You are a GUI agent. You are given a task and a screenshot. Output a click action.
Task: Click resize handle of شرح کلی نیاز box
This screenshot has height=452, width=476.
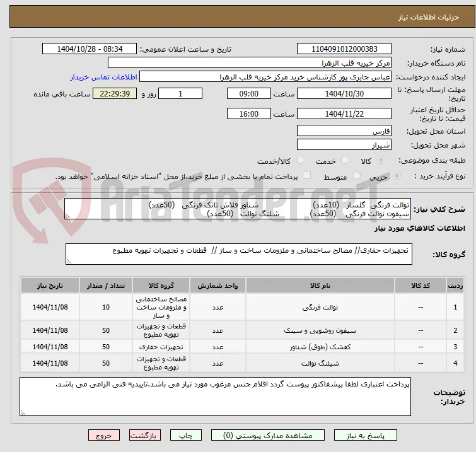pos(67,216)
